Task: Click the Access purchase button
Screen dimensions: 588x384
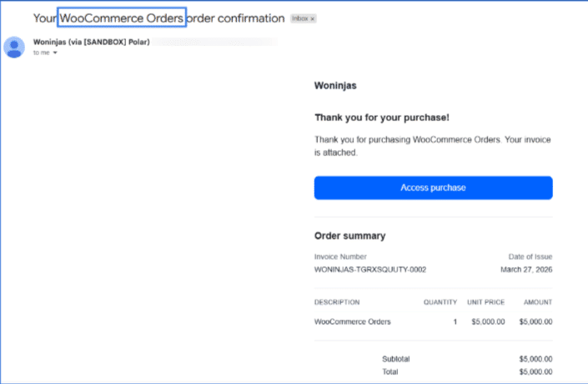Action: click(433, 188)
